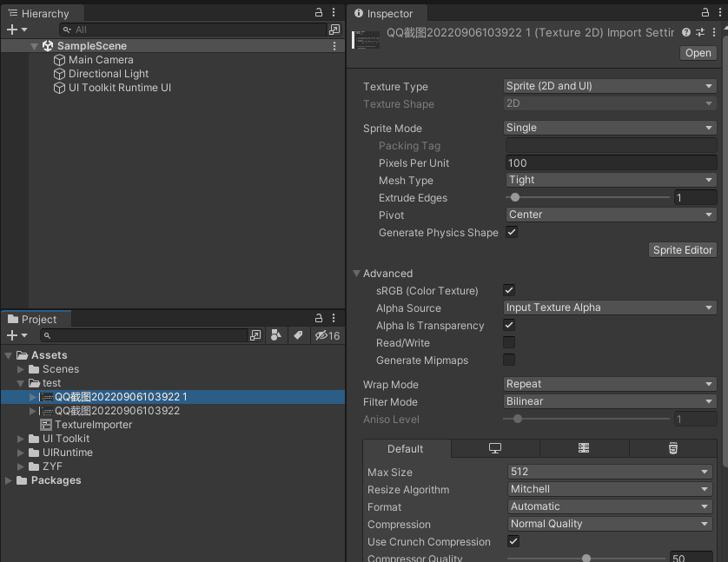
Task: Add new object with Hierarchy plus button
Action: pyautogui.click(x=17, y=30)
